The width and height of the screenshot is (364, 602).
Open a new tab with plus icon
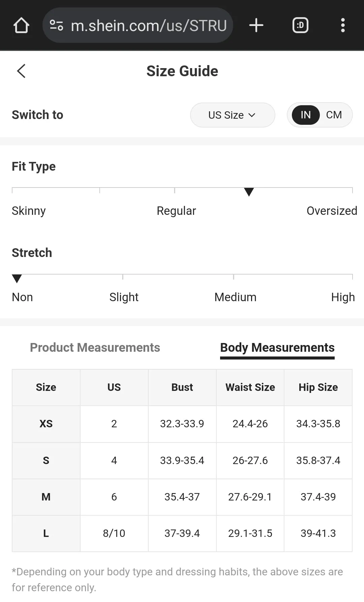256,25
